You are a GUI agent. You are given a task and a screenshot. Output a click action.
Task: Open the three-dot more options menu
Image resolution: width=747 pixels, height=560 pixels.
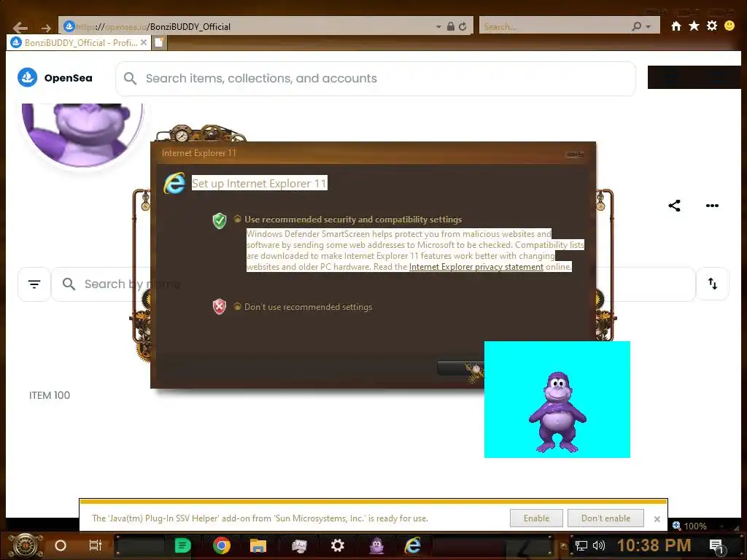coord(712,206)
